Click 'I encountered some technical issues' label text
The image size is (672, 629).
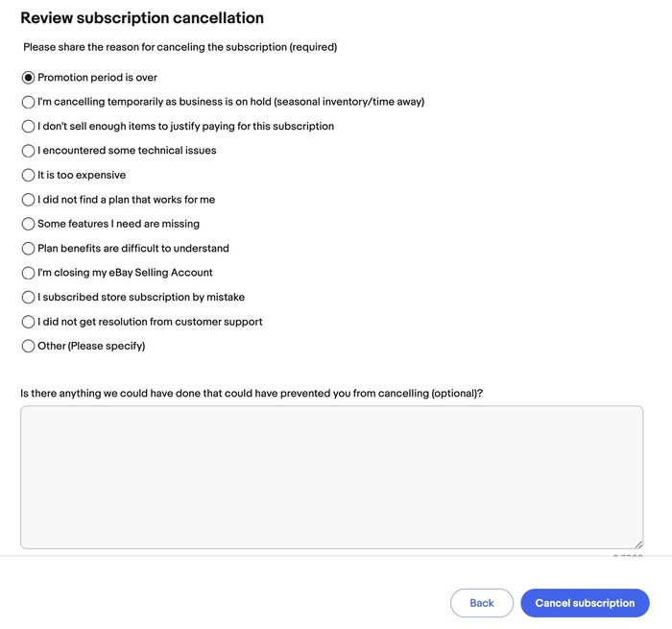pyautogui.click(x=127, y=151)
